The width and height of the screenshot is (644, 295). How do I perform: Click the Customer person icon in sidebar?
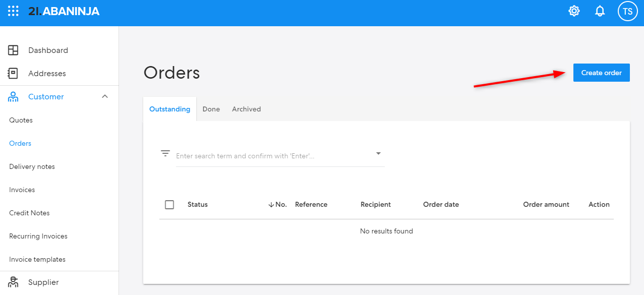pyautogui.click(x=13, y=97)
